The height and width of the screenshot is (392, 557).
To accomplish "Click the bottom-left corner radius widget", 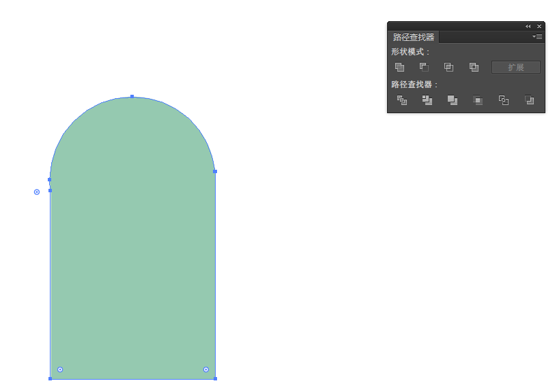I will 60,370.
